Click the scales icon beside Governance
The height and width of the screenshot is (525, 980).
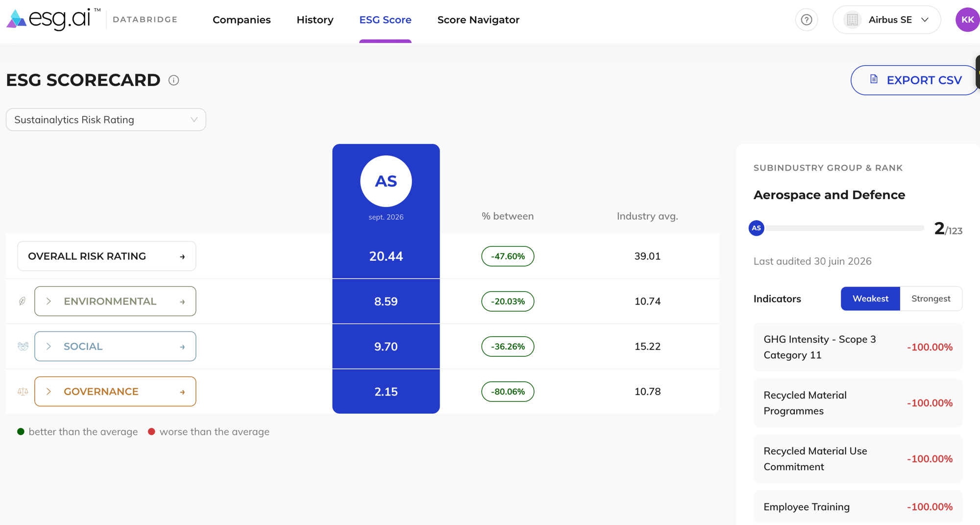[x=23, y=391]
